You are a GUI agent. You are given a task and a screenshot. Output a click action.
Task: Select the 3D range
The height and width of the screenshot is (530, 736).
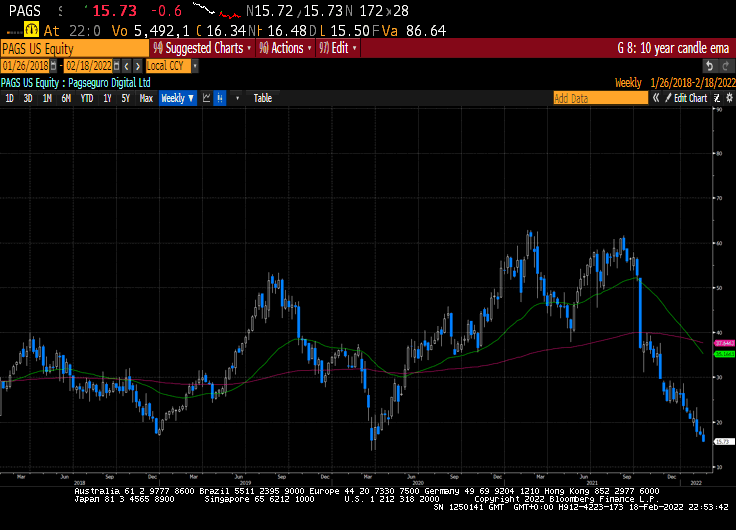point(28,98)
